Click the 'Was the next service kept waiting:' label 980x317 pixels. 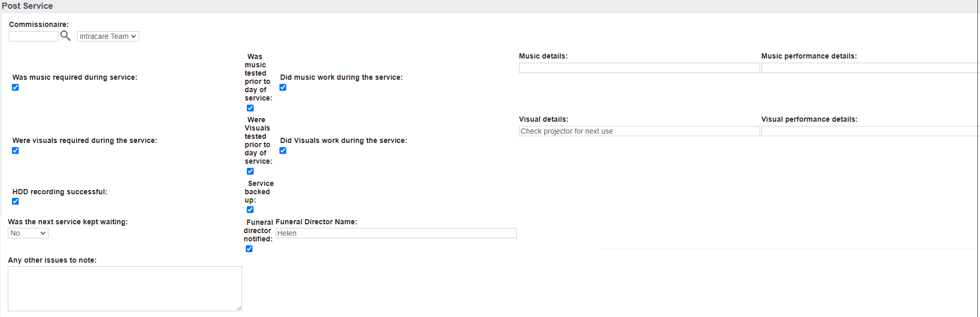tap(68, 222)
